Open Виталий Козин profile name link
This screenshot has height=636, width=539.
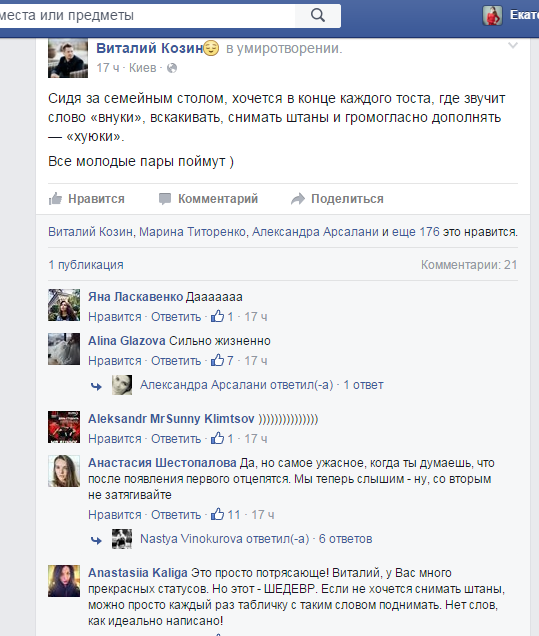[x=150, y=48]
